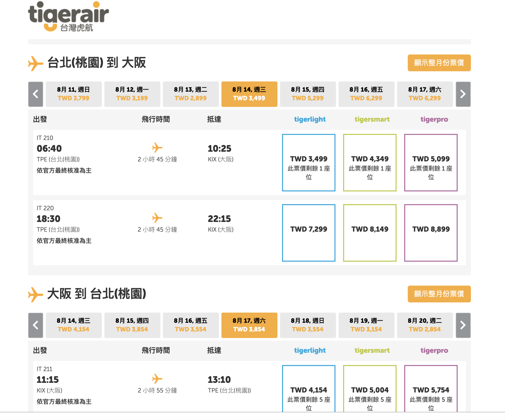
Task: Select outbound date 8月 11 週日 TWD 3,799
Action: click(x=74, y=94)
